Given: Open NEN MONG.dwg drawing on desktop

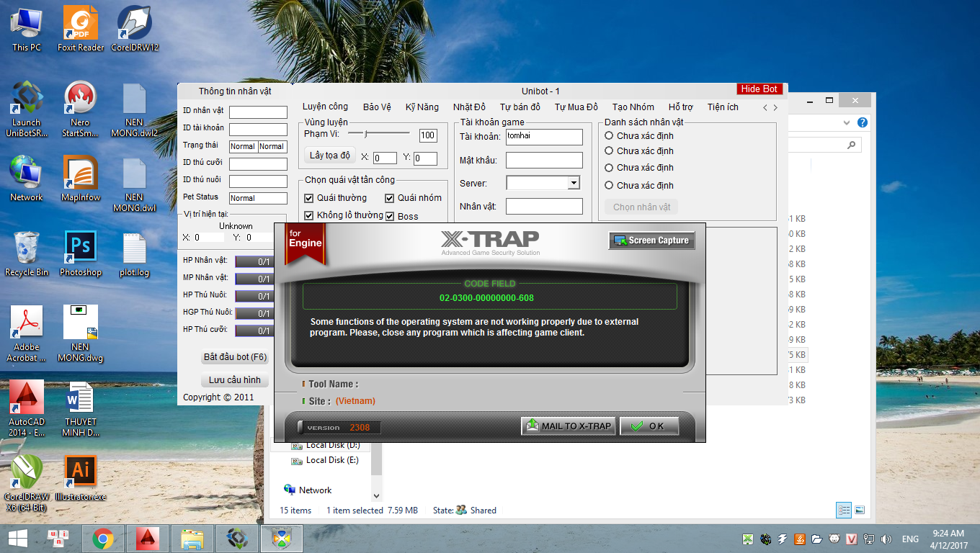Looking at the screenshot, I should click(81, 333).
